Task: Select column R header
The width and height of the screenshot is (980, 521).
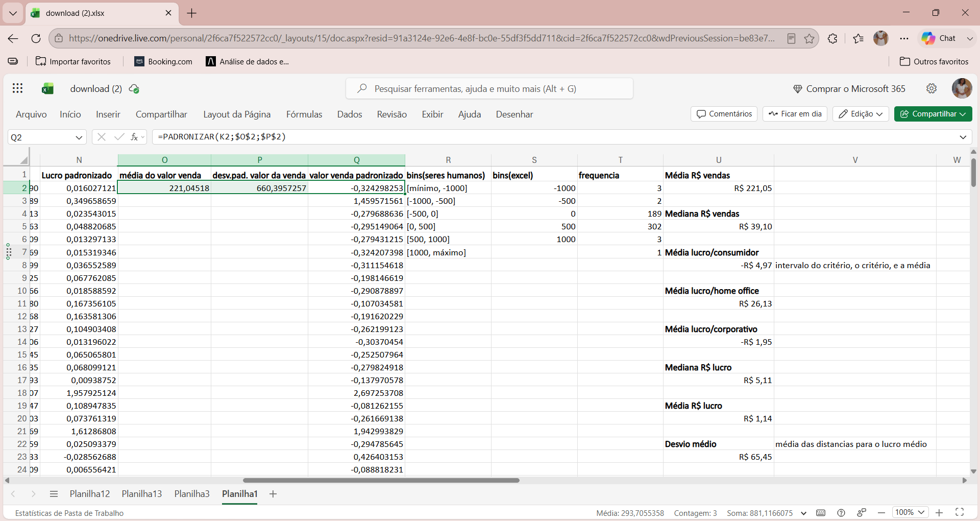Action: click(x=448, y=160)
